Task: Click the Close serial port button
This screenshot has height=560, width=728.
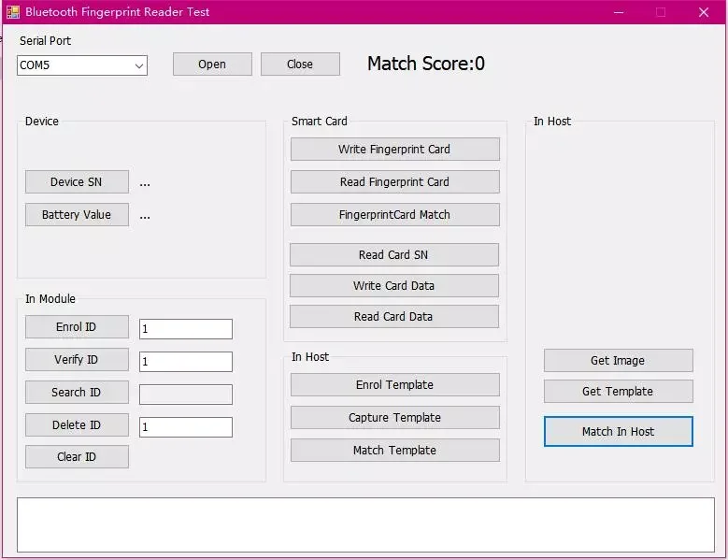Action: (300, 65)
